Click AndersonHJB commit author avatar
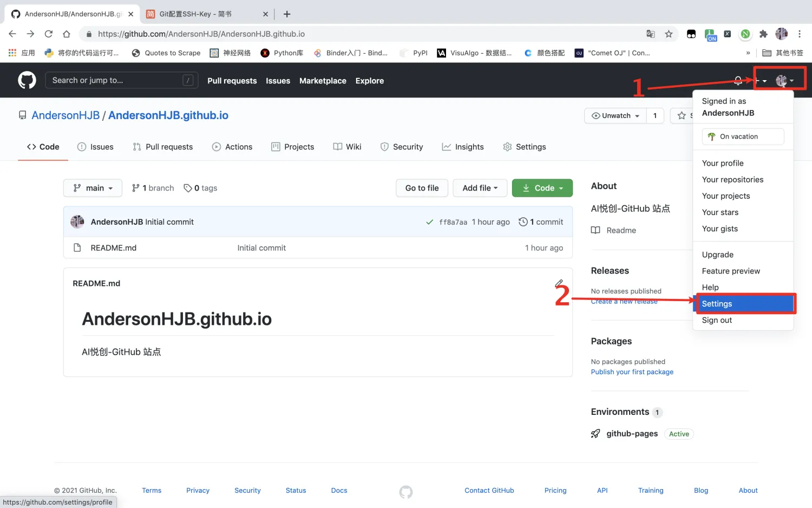The width and height of the screenshot is (812, 508). [x=77, y=222]
